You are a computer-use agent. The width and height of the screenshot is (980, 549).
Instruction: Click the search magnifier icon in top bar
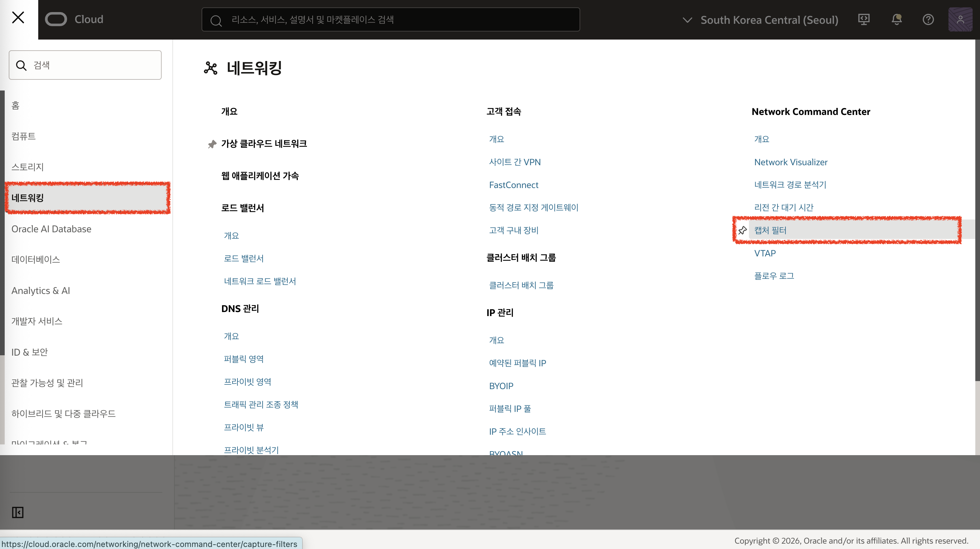click(x=216, y=20)
